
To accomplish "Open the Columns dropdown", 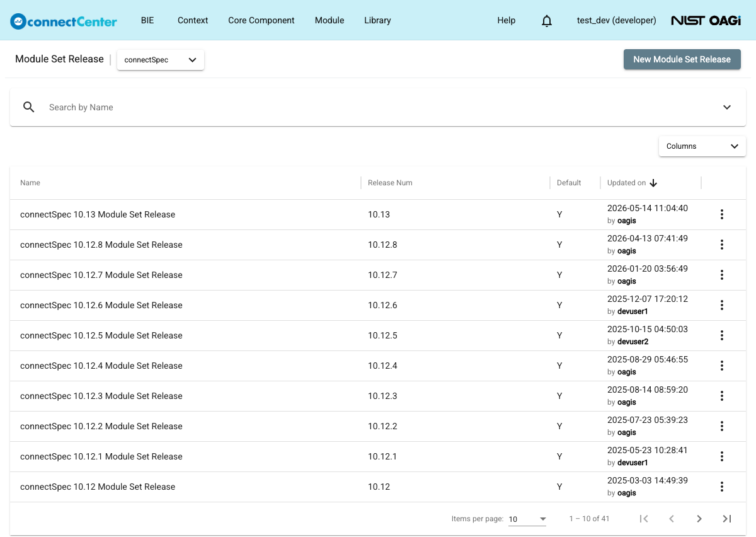I will pos(702,146).
